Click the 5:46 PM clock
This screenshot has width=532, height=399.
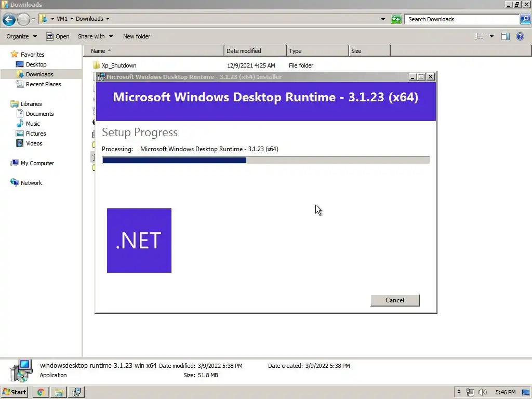click(x=506, y=393)
